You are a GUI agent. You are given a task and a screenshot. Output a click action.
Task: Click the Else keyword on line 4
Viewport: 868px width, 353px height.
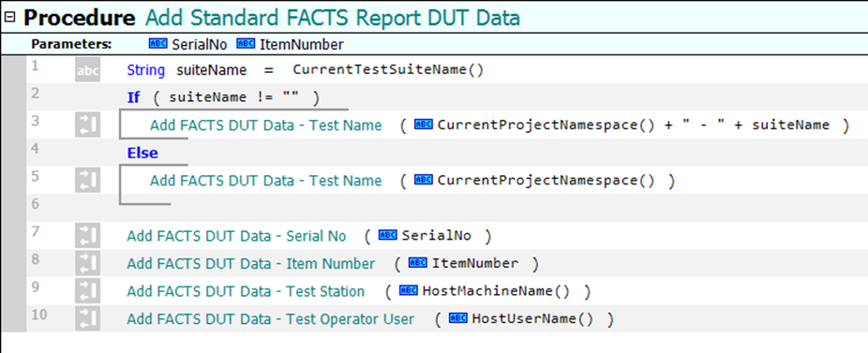pyautogui.click(x=142, y=153)
